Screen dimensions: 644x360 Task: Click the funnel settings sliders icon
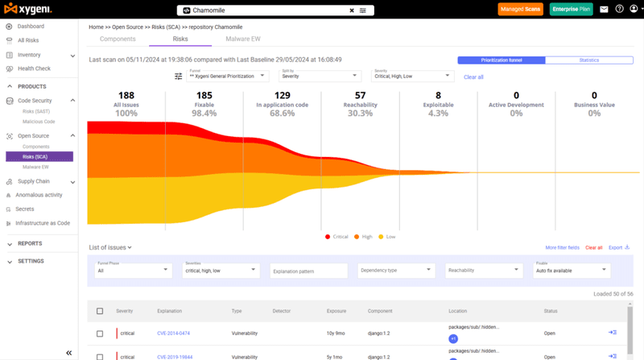[179, 76]
